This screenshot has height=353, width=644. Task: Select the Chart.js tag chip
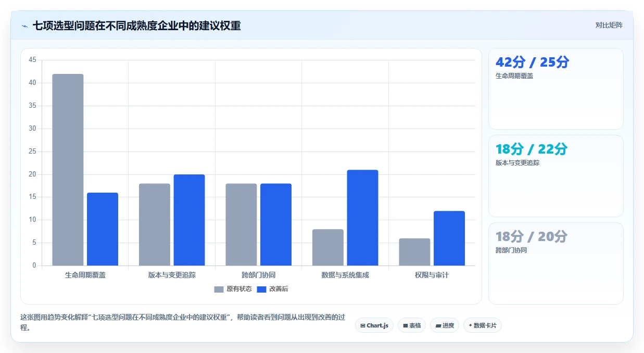[x=374, y=325]
